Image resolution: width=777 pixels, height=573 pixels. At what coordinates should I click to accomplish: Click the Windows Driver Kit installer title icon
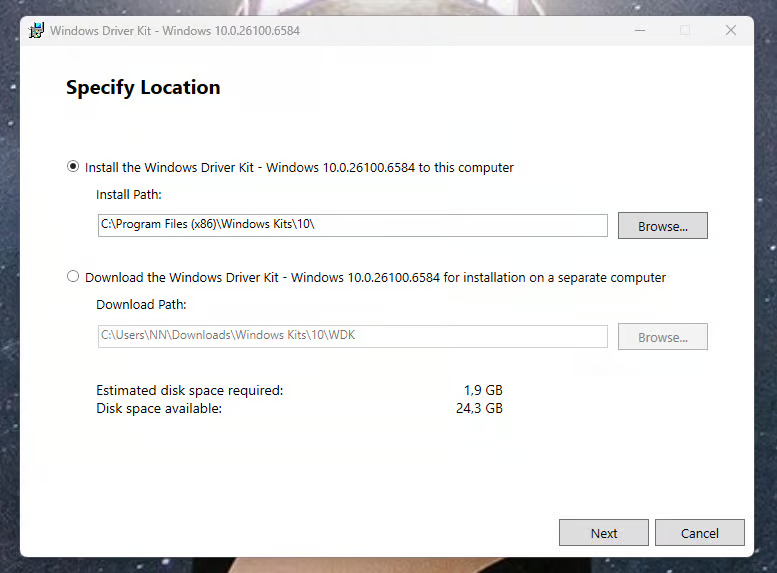coord(36,30)
